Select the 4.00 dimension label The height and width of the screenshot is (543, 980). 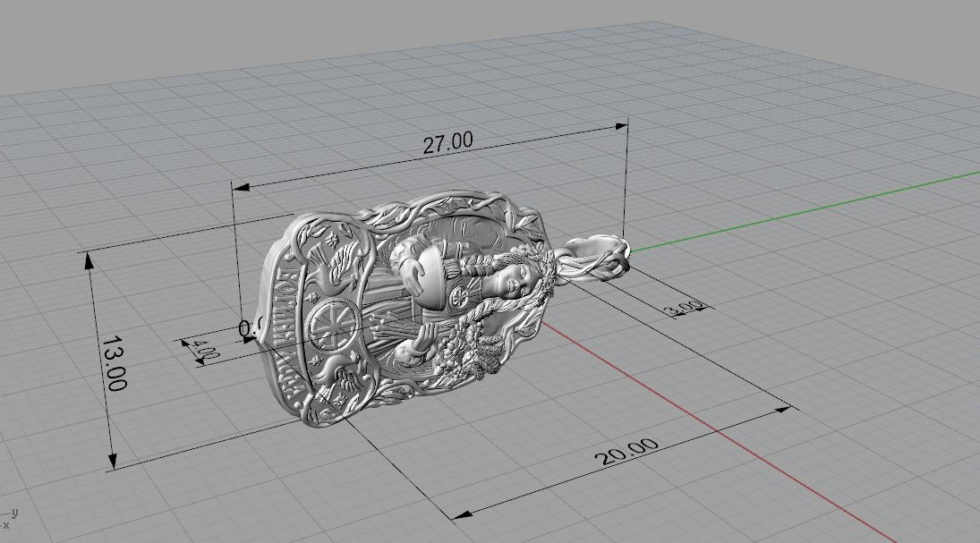[204, 350]
